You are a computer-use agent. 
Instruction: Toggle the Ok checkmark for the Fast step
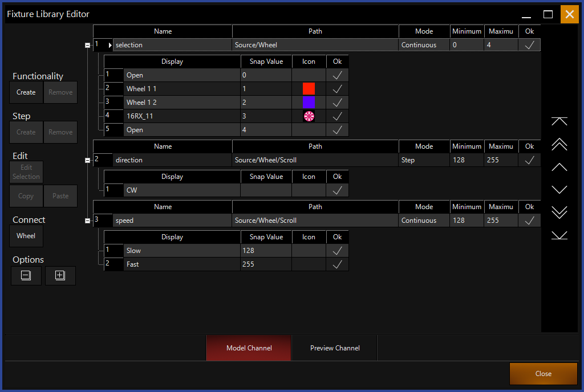(x=337, y=264)
